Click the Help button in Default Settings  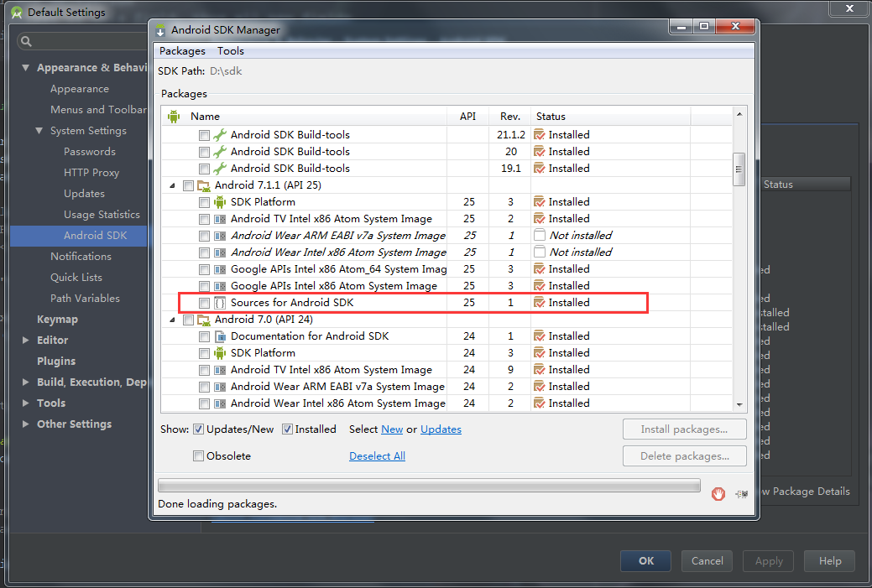830,561
